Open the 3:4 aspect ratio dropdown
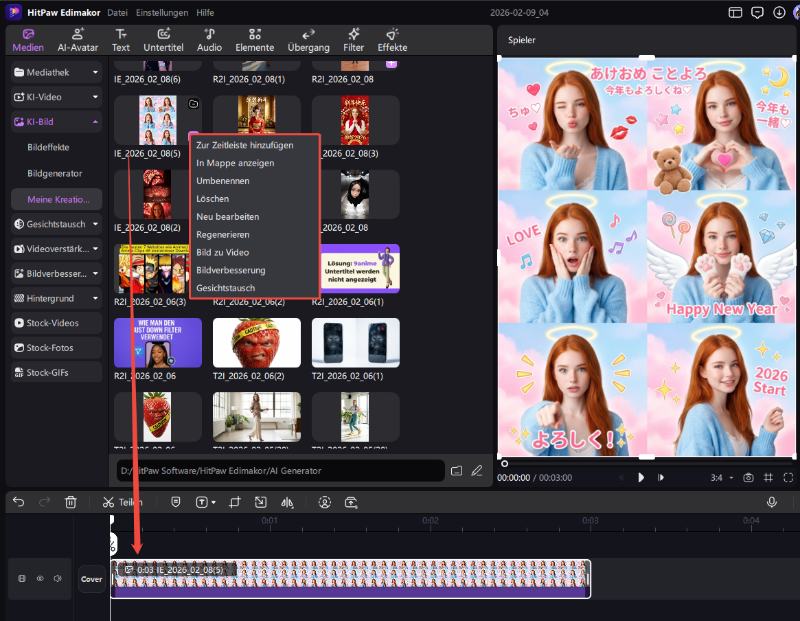Viewport: 800px width, 621px height. [x=718, y=478]
